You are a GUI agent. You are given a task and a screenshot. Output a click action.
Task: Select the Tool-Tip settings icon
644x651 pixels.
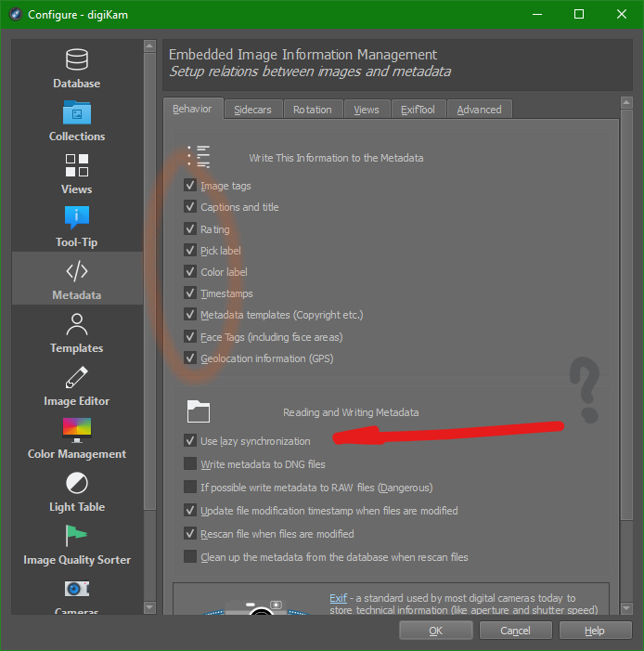pyautogui.click(x=77, y=218)
